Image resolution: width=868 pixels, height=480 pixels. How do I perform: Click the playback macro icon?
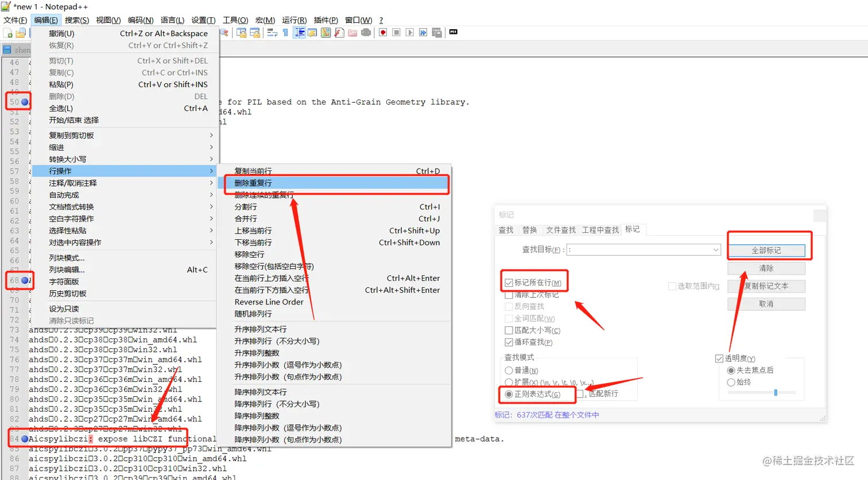410,33
